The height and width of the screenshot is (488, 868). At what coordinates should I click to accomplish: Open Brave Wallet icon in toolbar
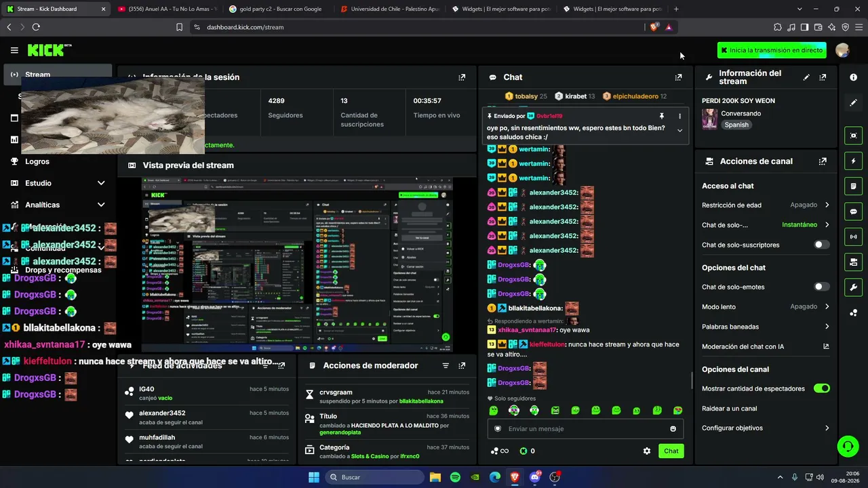[x=818, y=27]
